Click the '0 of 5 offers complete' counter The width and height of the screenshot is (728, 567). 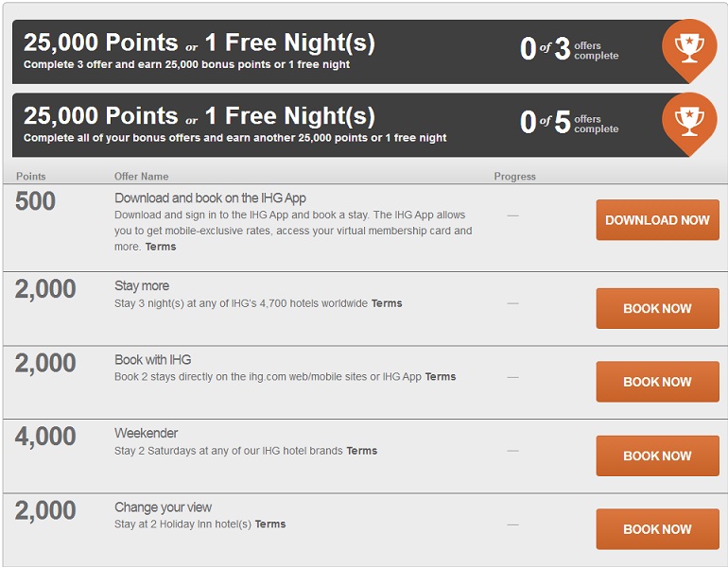569,123
